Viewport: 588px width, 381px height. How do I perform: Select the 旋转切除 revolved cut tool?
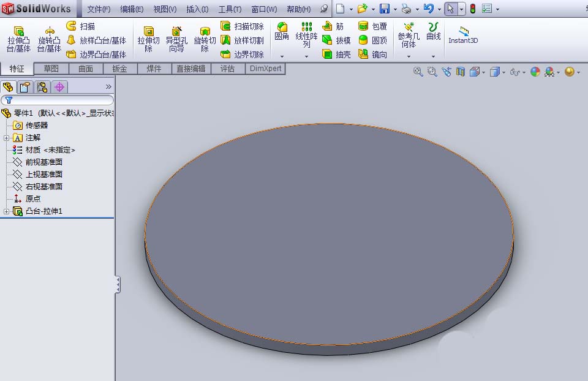205,39
